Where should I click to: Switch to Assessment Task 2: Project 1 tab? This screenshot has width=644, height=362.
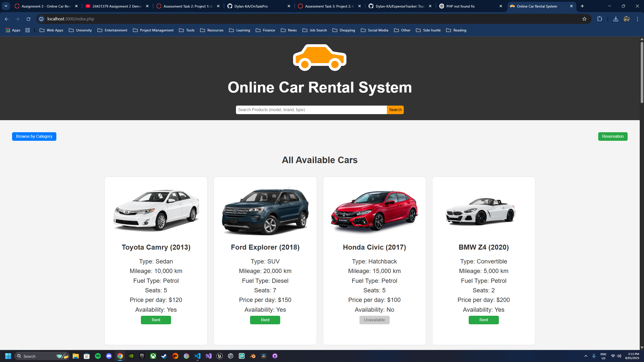[x=188, y=6]
